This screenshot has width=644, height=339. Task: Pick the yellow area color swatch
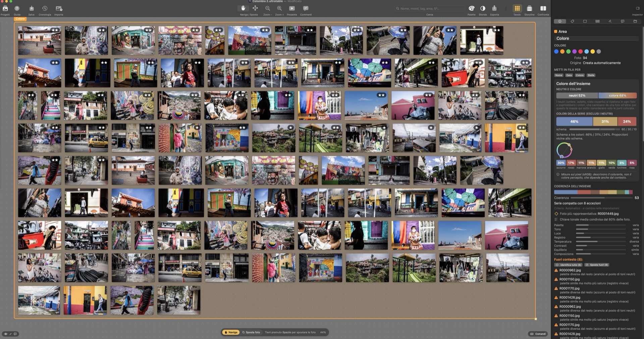tap(593, 51)
